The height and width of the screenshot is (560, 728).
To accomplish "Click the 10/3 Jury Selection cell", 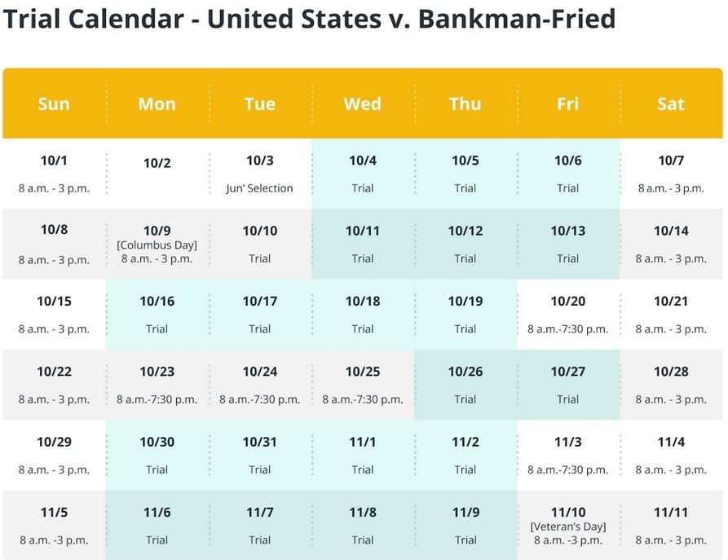I will pyautogui.click(x=259, y=174).
